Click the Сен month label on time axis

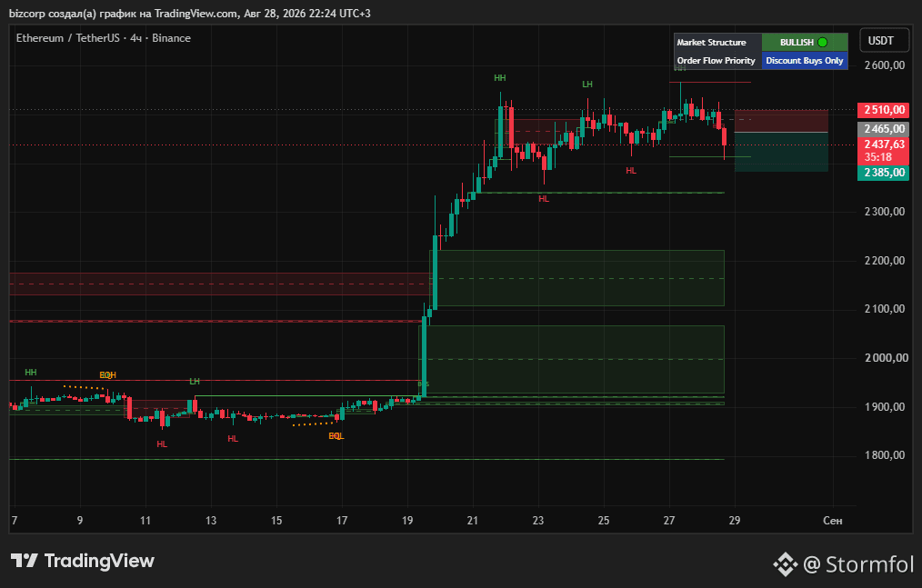pos(833,521)
